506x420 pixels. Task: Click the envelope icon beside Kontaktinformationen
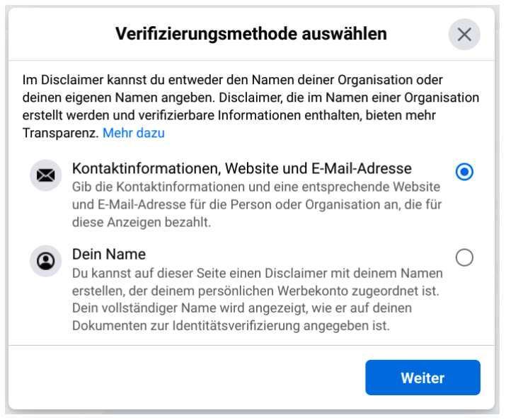pos(46,176)
